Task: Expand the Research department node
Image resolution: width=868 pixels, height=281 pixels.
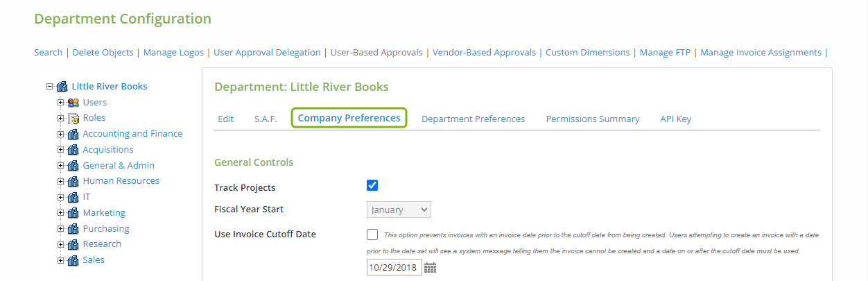Action: pyautogui.click(x=61, y=244)
